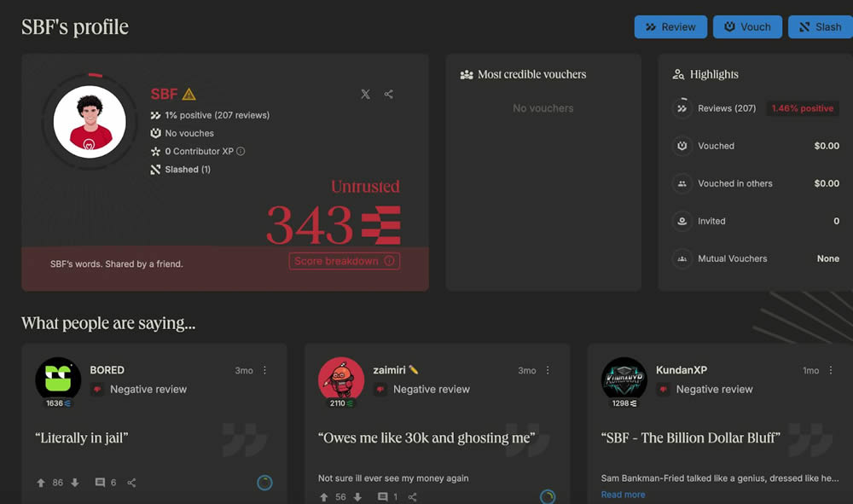853x504 pixels.
Task: Open SBF's X (Twitter) profile icon
Action: [365, 95]
